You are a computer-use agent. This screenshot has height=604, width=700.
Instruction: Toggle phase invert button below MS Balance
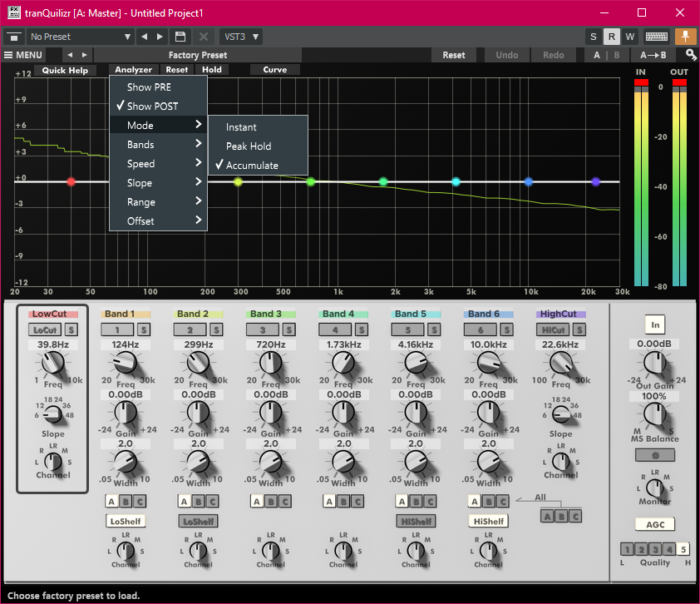pos(655,455)
